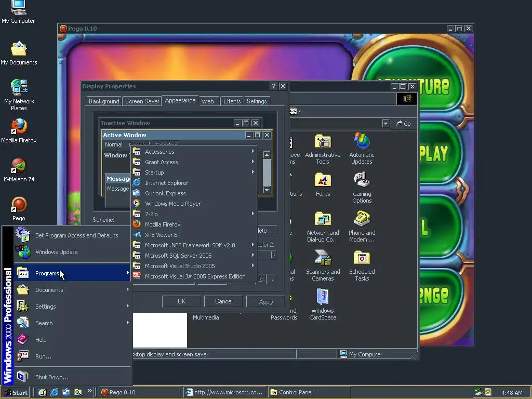The image size is (532, 399).
Task: Switch to Effects tab
Action: pos(232,101)
